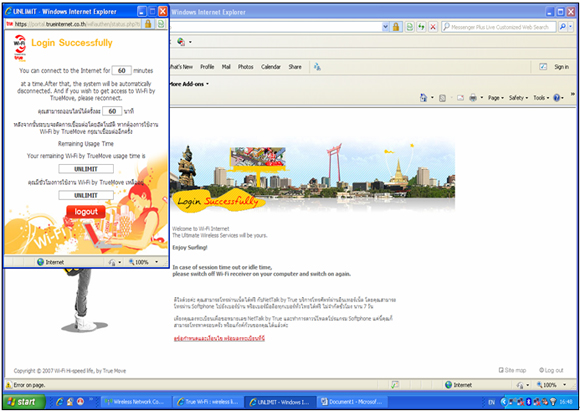Open the Profile toolbar item
The width and height of the screenshot is (580, 411).
[207, 67]
